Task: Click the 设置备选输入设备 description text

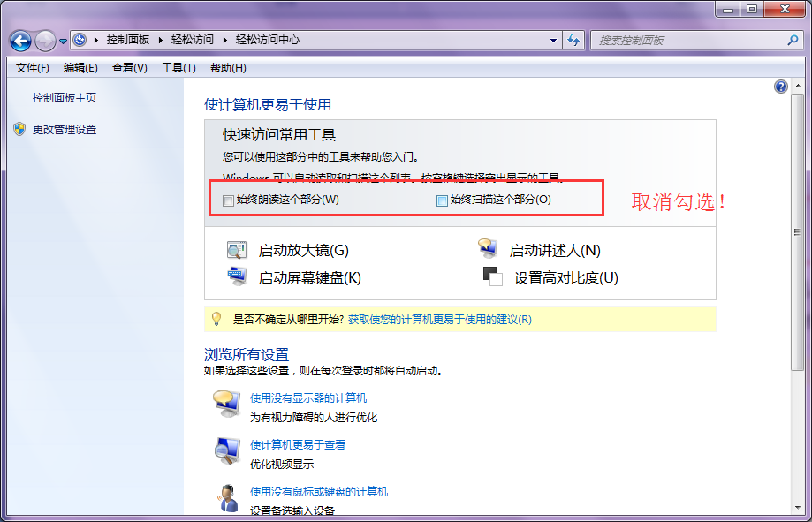Action: (292, 511)
